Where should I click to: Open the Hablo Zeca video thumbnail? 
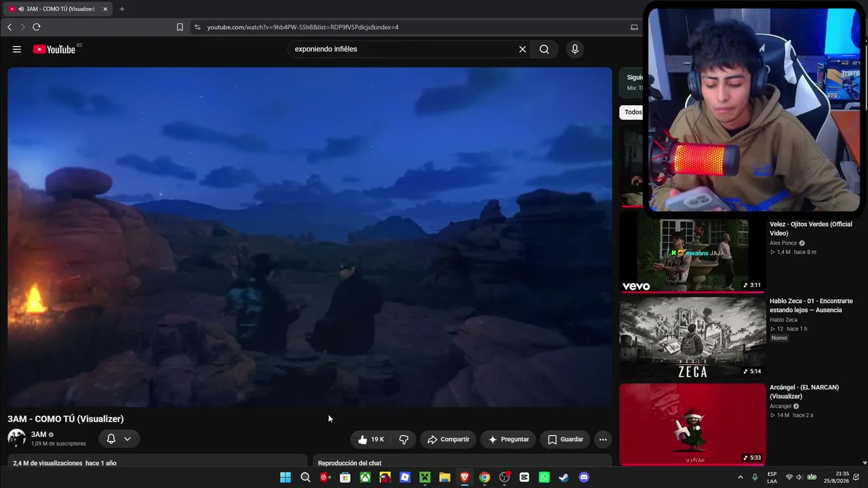tap(692, 338)
